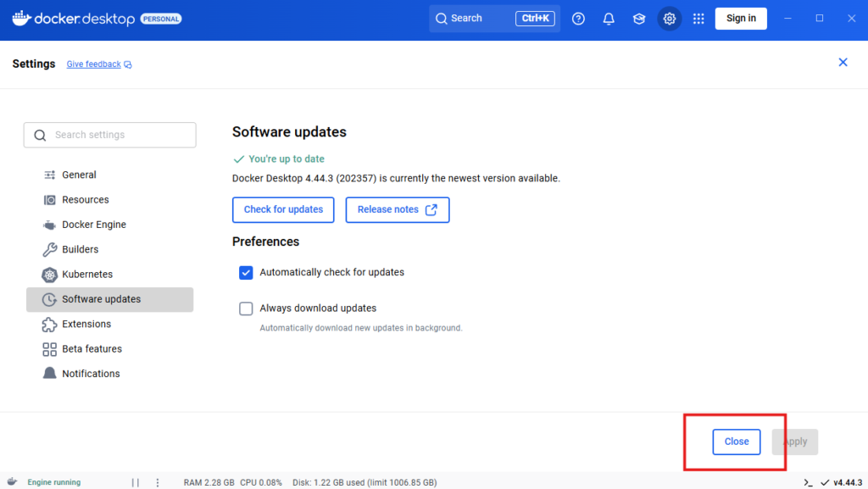The image size is (868, 489).
Task: Click the Disk: 1.22 GB used readout
Action: [364, 482]
